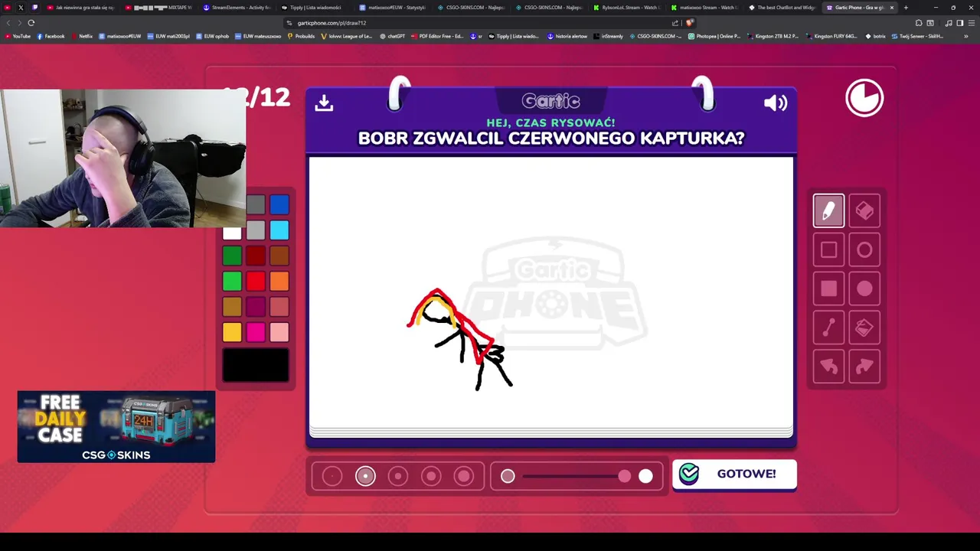Screen dimensions: 980x551
Task: Select the dark blue color swatch
Action: 279,204
